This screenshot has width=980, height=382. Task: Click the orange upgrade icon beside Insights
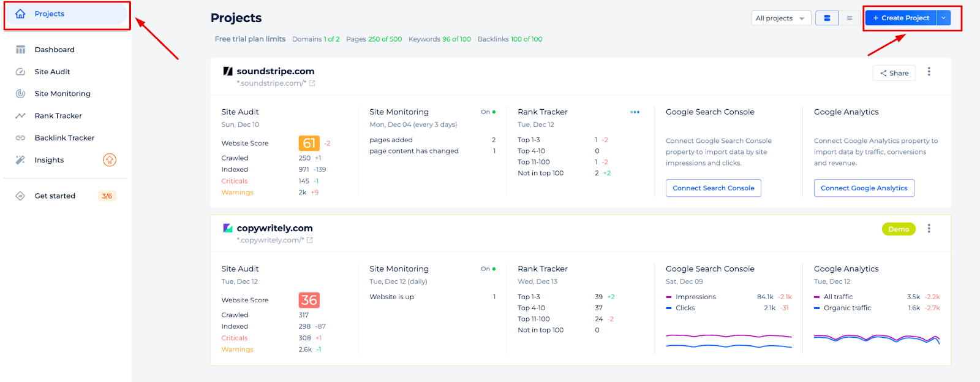[x=110, y=160]
